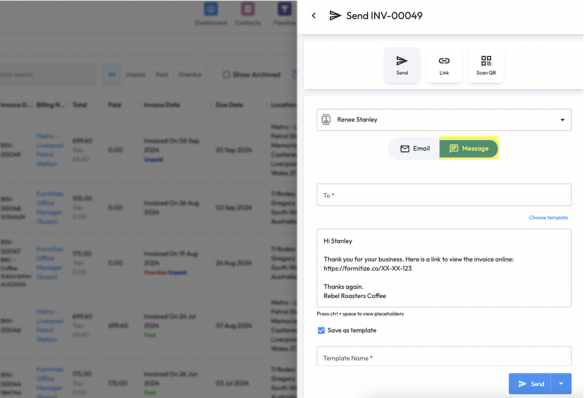Click the 07 Aug 2024 due date cell
Screen dimensions: 584x398
pyautogui.click(x=234, y=325)
